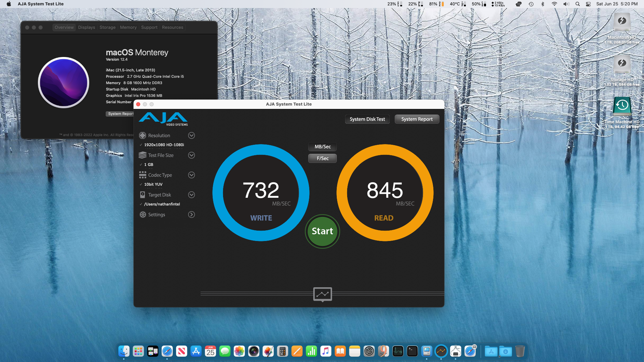Select the Overview tab in About This Mac

(64, 27)
